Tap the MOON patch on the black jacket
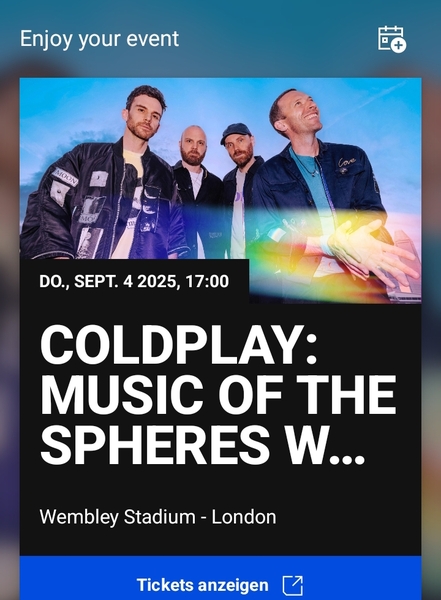Image resolution: width=441 pixels, height=600 pixels. click(66, 178)
